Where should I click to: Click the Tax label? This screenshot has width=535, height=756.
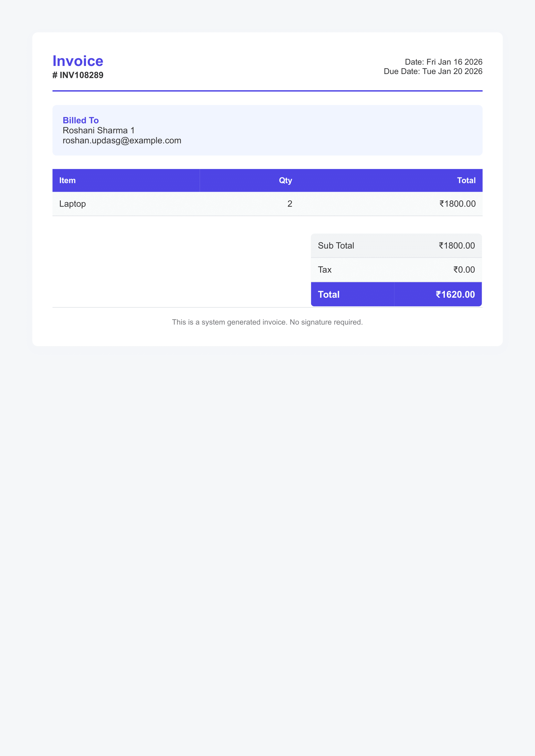[x=324, y=270]
